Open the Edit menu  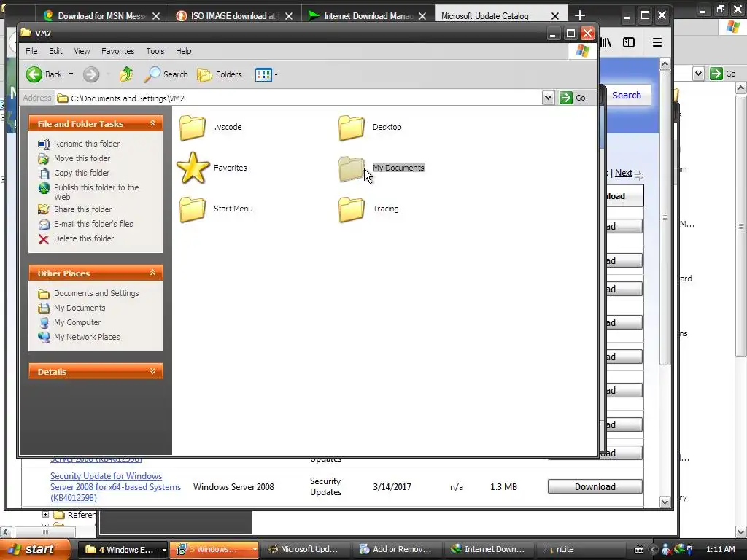pos(55,51)
